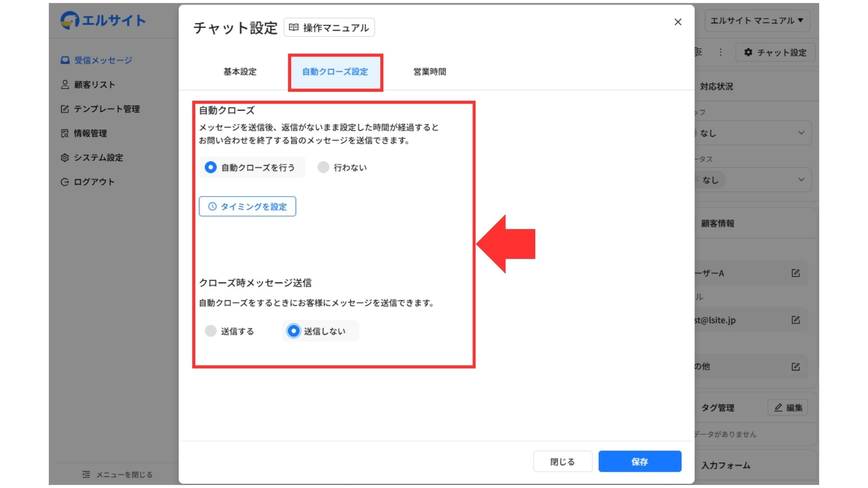Screen dimensions: 868x488
Task: Open the staff なし dropdown
Action: pos(754,133)
